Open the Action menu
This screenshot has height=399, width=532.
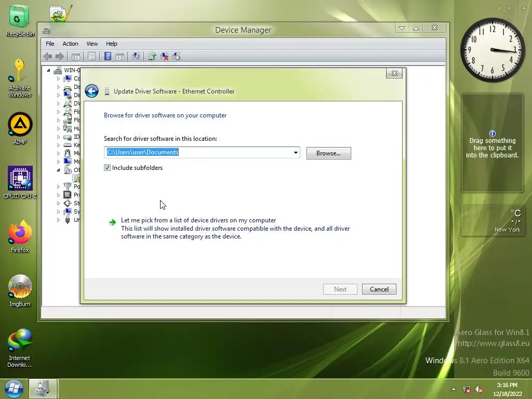(70, 44)
